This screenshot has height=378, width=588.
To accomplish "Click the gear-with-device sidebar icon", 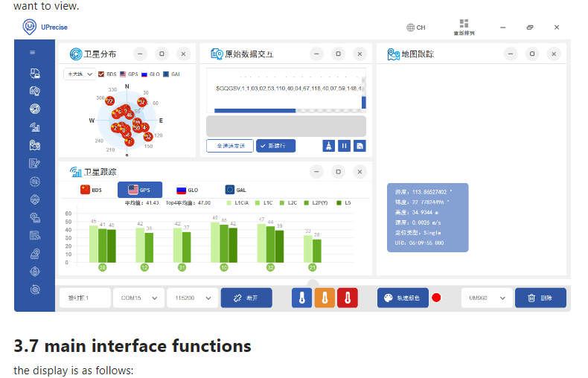I will tap(35, 217).
